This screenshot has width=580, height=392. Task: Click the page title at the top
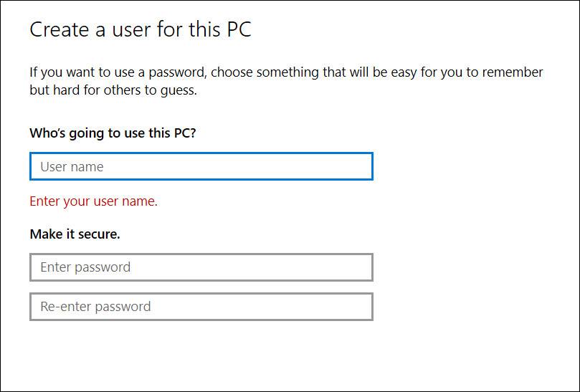(x=141, y=30)
